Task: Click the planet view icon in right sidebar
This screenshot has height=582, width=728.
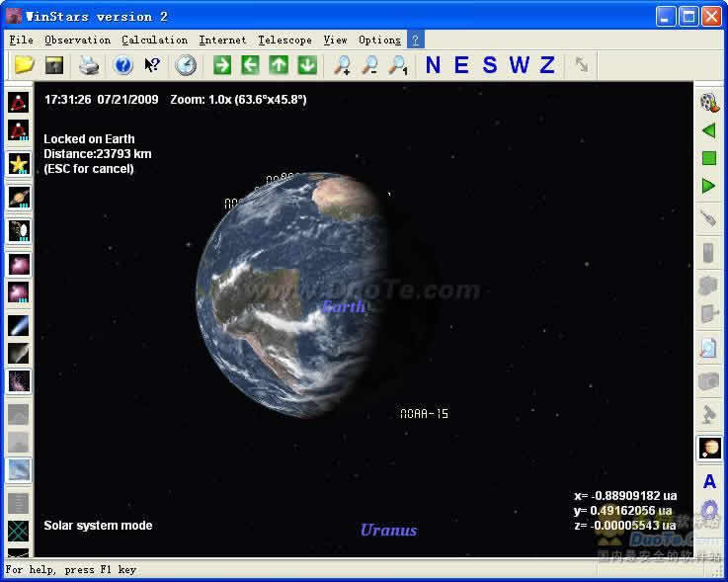Action: (x=709, y=449)
